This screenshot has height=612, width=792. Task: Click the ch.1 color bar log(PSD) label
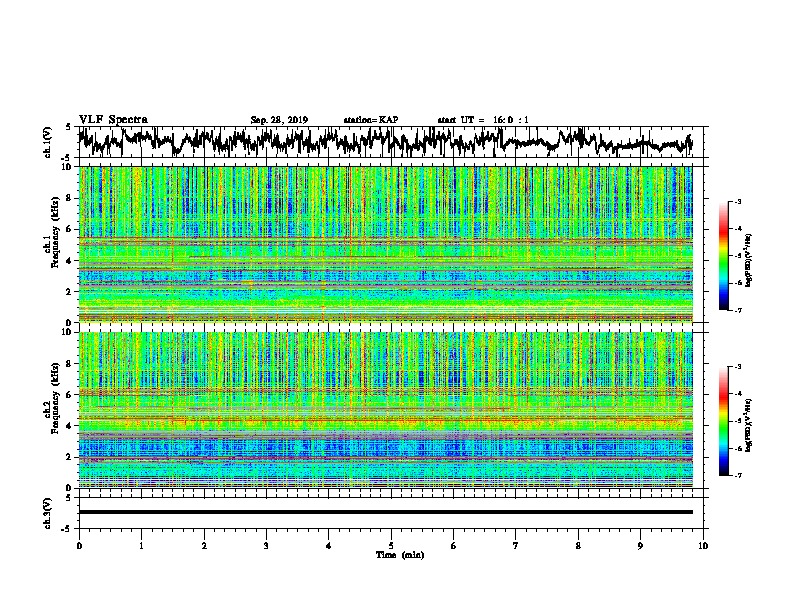pyautogui.click(x=748, y=260)
